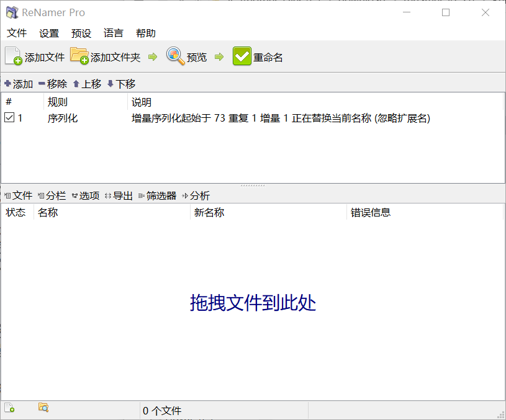Viewport: 506px width, 420px height.
Task: Open the 选项 dropdown
Action: 86,195
